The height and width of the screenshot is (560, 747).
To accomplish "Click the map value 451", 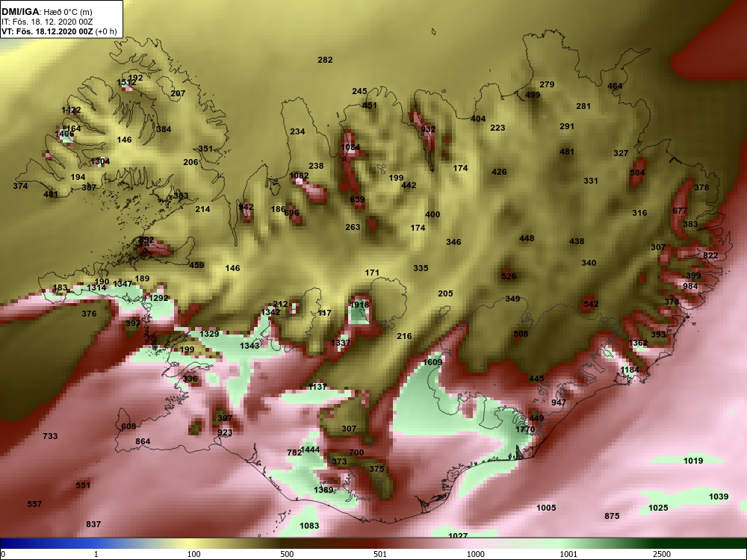I will (x=370, y=106).
